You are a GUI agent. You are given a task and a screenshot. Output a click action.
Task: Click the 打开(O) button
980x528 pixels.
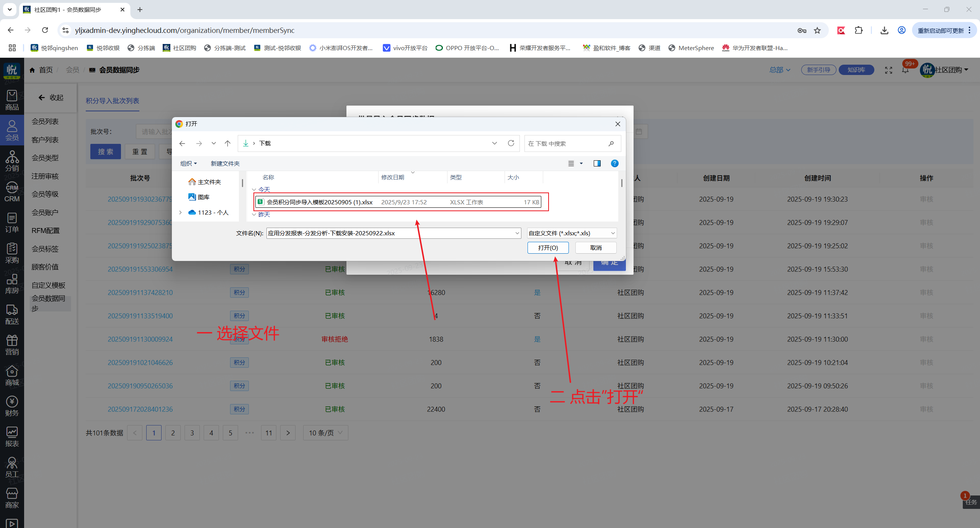click(x=548, y=248)
